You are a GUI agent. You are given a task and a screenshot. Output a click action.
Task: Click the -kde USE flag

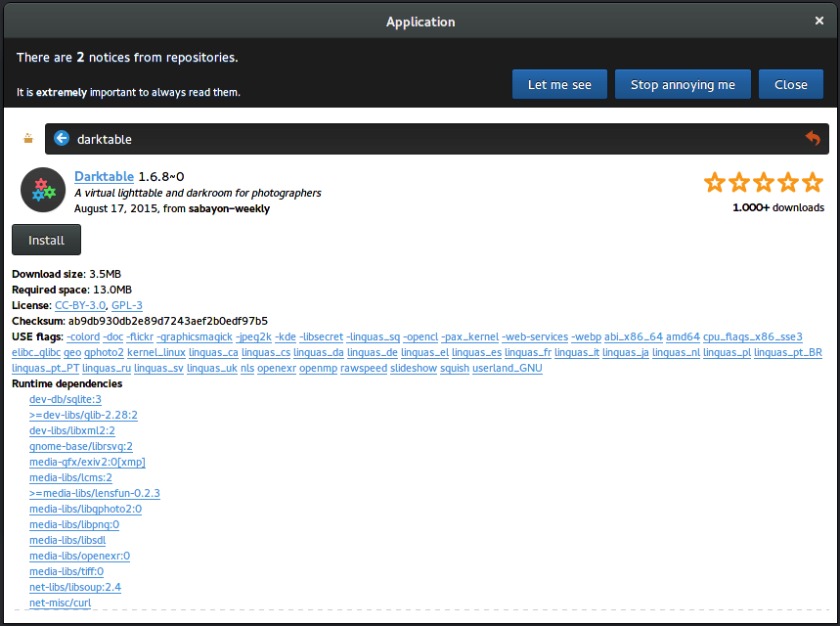click(286, 337)
